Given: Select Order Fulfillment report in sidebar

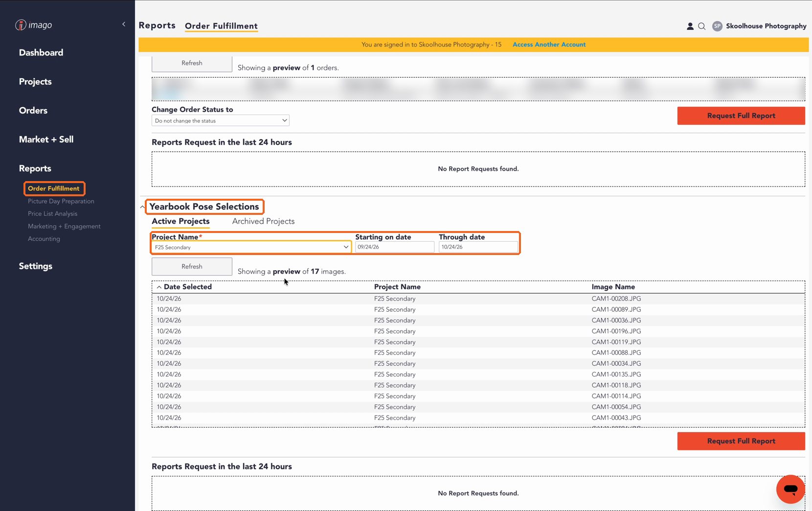Looking at the screenshot, I should tap(54, 188).
